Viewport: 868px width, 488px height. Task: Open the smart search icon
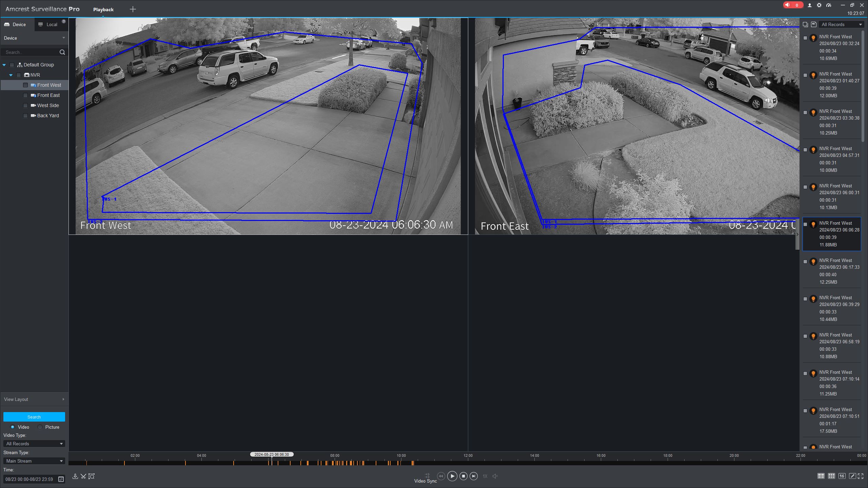click(x=92, y=476)
